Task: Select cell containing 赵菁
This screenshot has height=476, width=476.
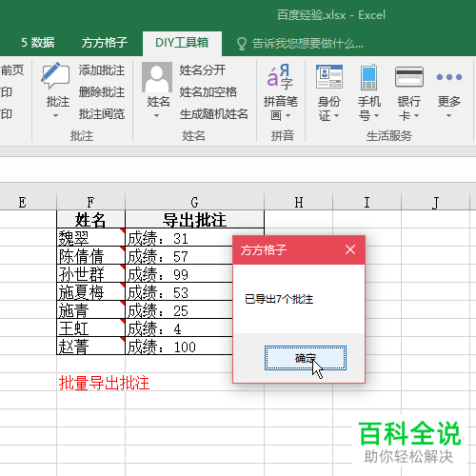Action: pos(91,346)
